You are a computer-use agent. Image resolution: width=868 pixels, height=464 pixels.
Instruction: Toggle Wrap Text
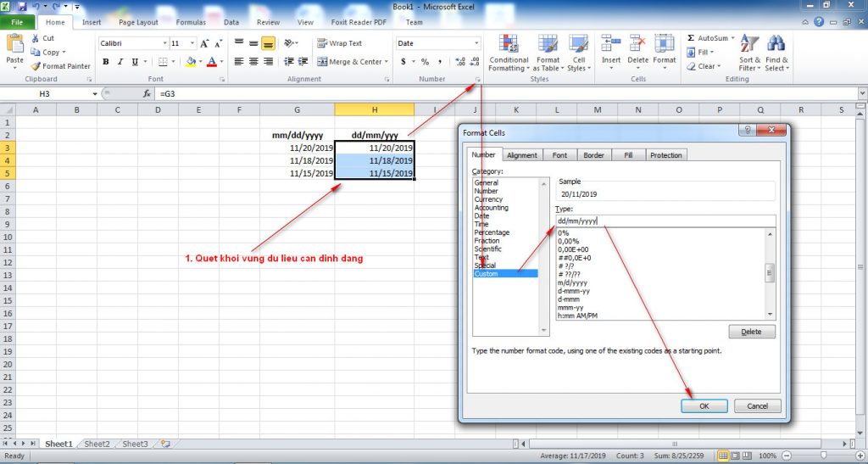click(x=340, y=43)
